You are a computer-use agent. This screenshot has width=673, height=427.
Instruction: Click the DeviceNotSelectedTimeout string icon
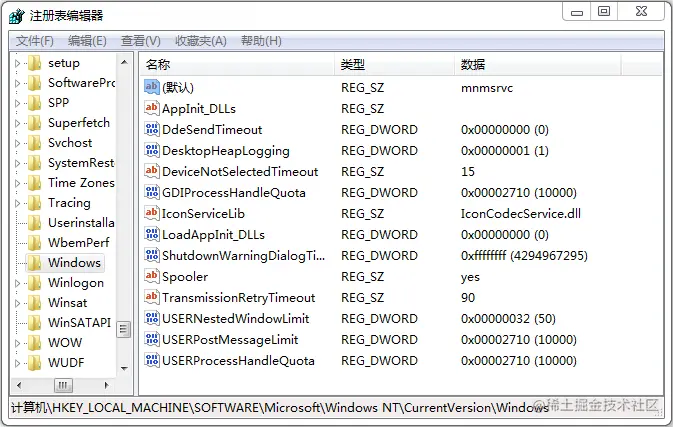[152, 171]
